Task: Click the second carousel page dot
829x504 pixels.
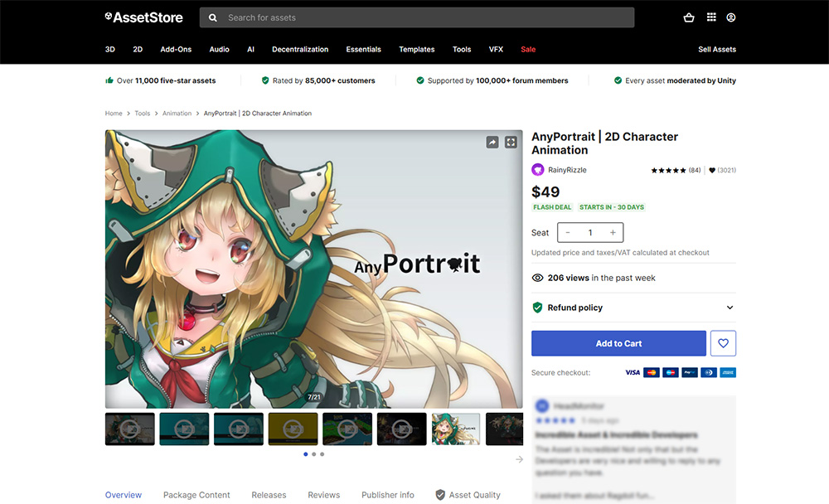Action: click(314, 454)
